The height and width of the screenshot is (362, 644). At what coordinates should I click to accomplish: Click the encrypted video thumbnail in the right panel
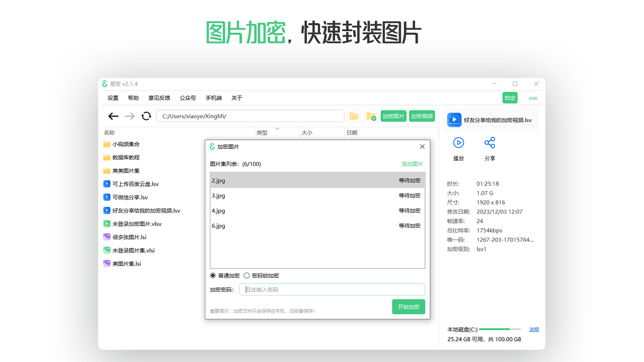454,120
